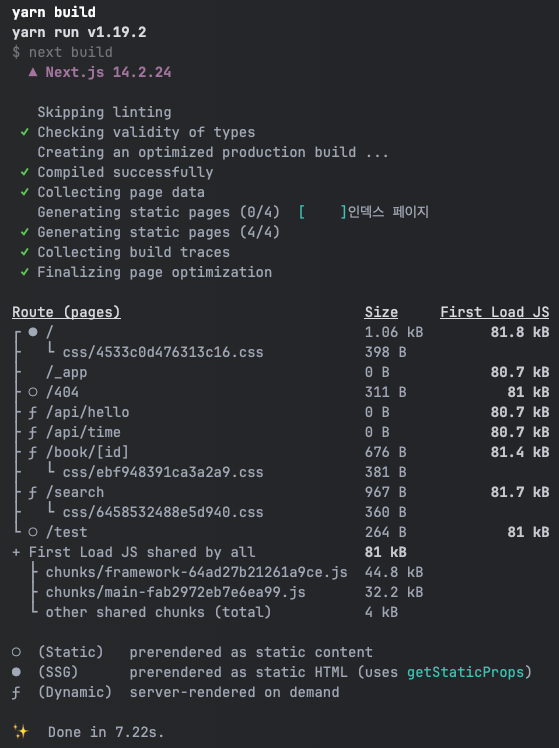This screenshot has width=559, height=748.
Task: Click the filled SSG circle beside root route
Action: pos(33,332)
